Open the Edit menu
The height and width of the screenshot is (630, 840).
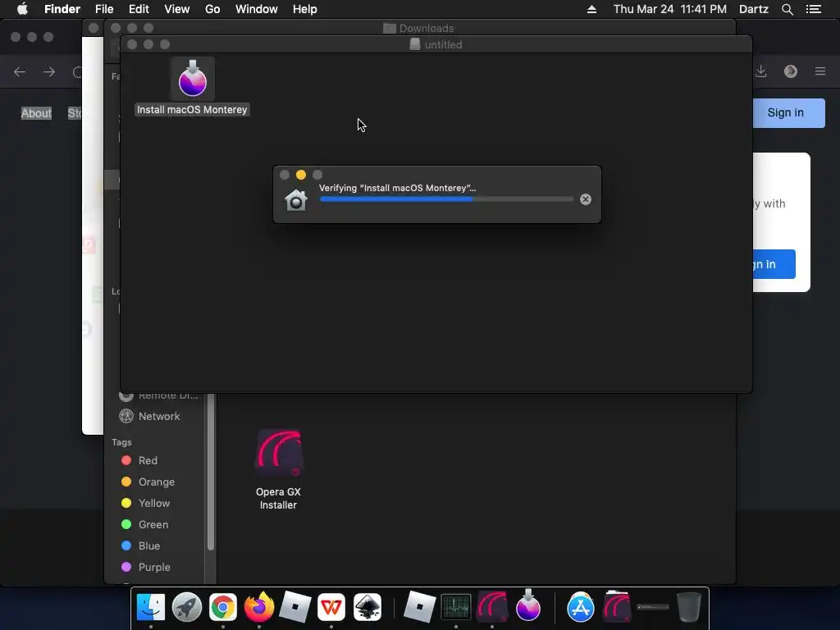click(139, 9)
